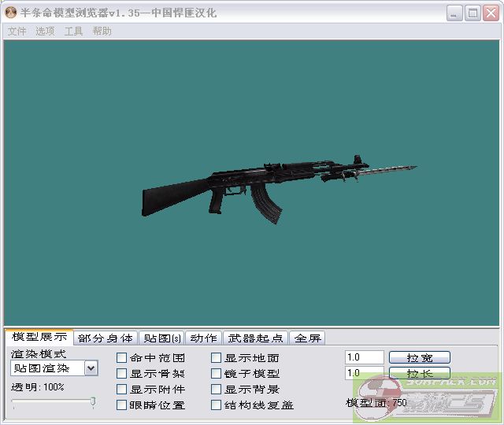Switch to the 部分身体 tab
This screenshot has width=504, height=425.
pyautogui.click(x=106, y=338)
